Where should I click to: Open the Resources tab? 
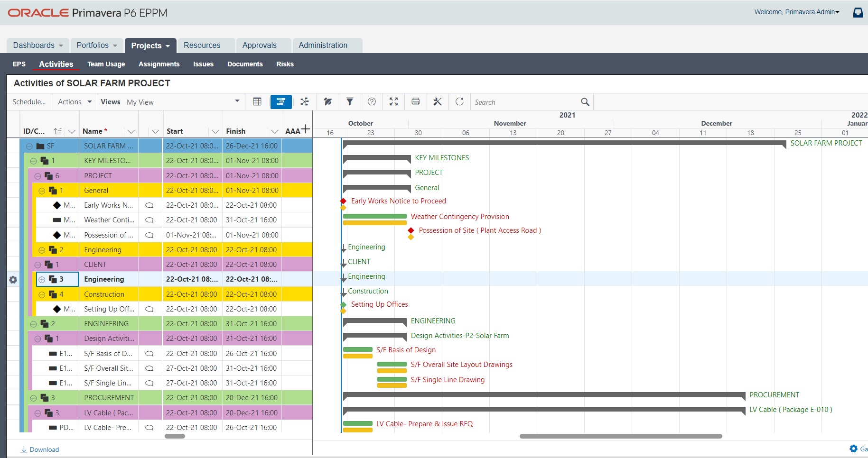(202, 46)
